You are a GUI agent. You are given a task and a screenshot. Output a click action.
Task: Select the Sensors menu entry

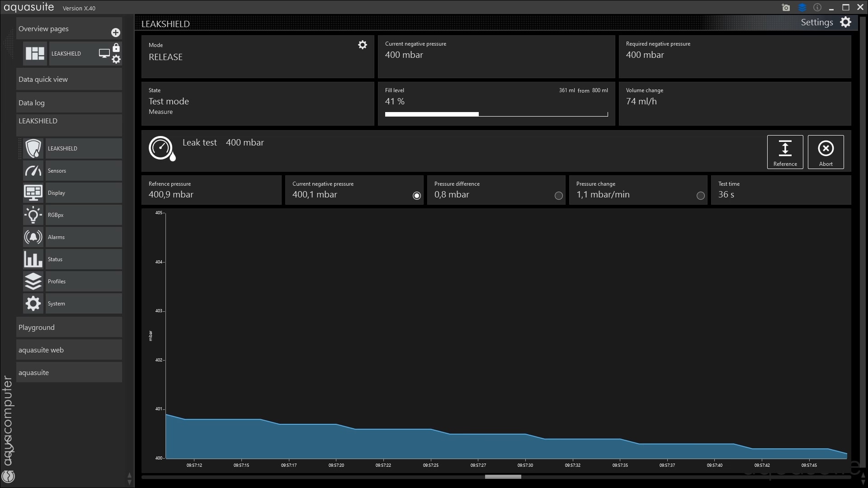84,170
